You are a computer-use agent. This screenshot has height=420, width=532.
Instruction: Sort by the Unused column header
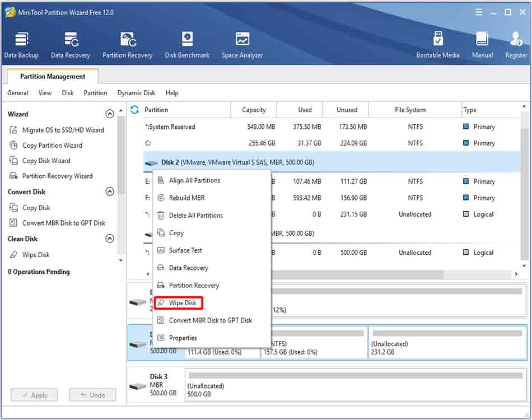point(346,110)
